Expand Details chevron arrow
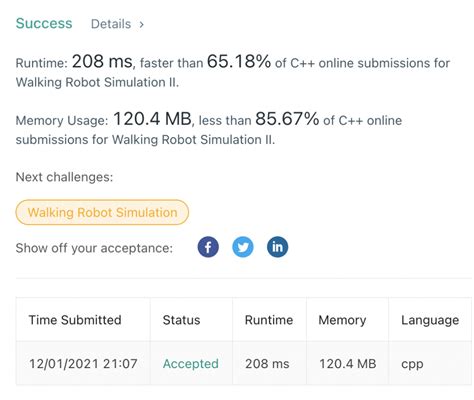Image resolution: width=474 pixels, height=400 pixels. pos(142,24)
